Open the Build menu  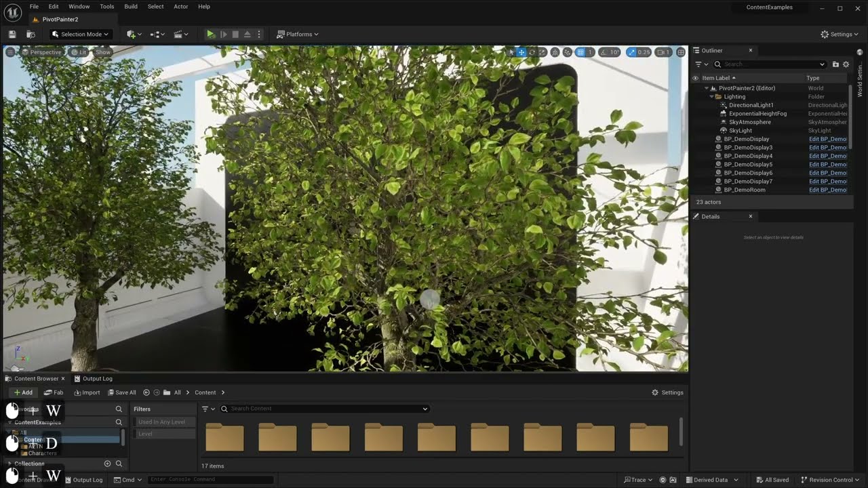[x=131, y=6]
